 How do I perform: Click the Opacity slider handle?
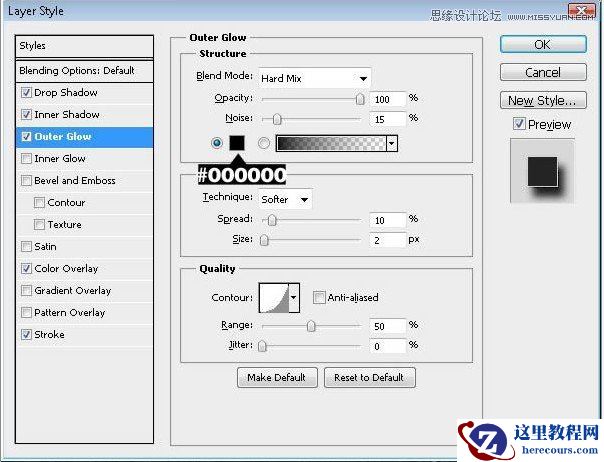click(x=360, y=99)
